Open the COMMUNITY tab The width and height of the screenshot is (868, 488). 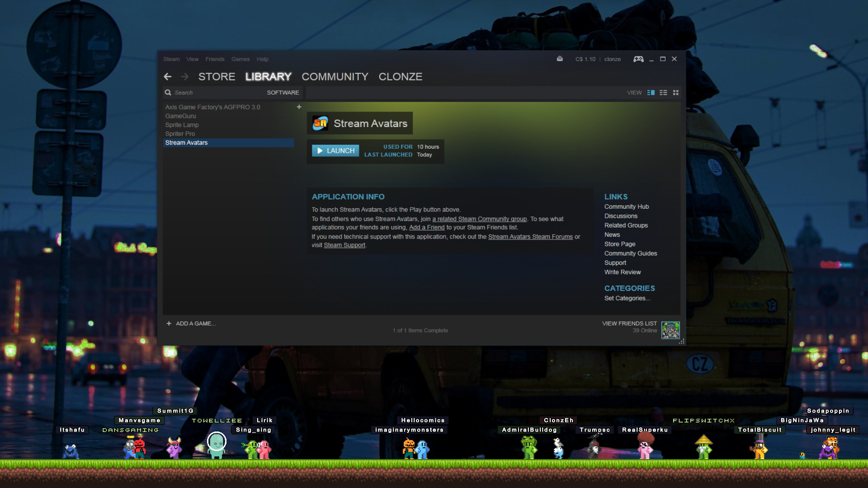tap(335, 76)
